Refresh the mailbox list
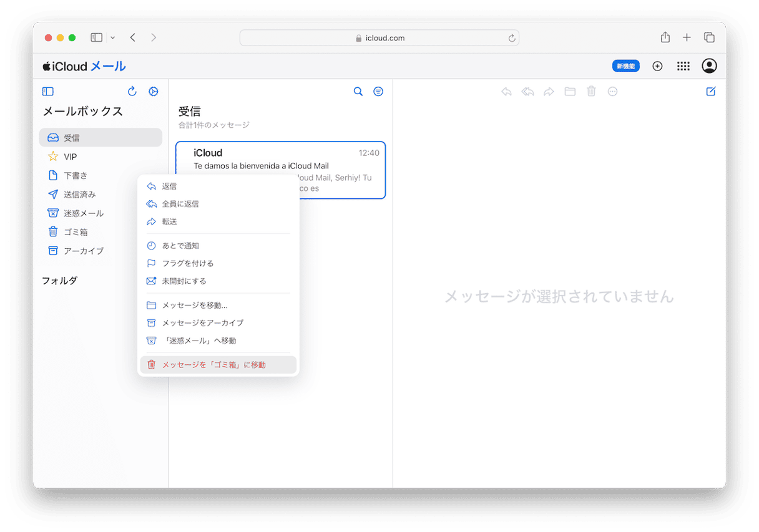 [x=132, y=91]
